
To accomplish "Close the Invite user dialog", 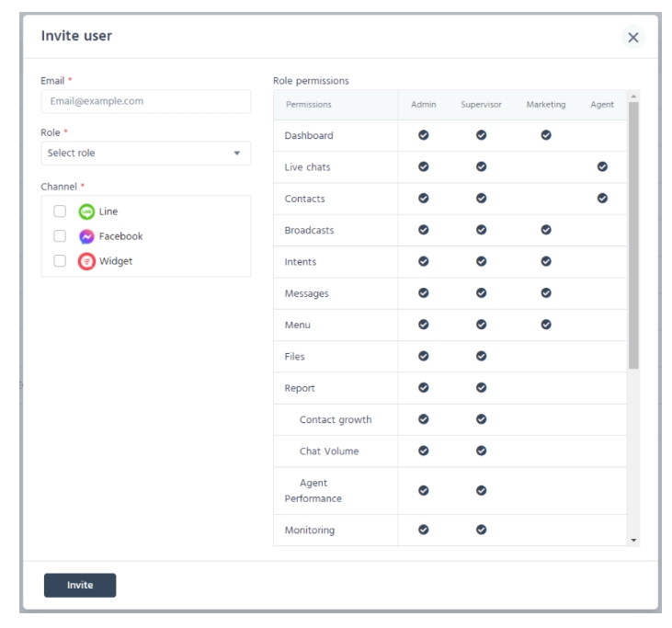I will 633,38.
